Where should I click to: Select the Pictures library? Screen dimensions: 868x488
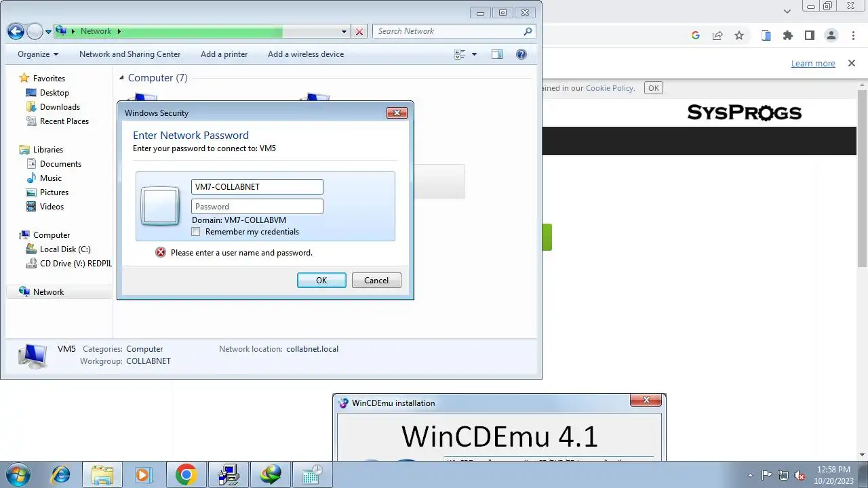click(54, 192)
